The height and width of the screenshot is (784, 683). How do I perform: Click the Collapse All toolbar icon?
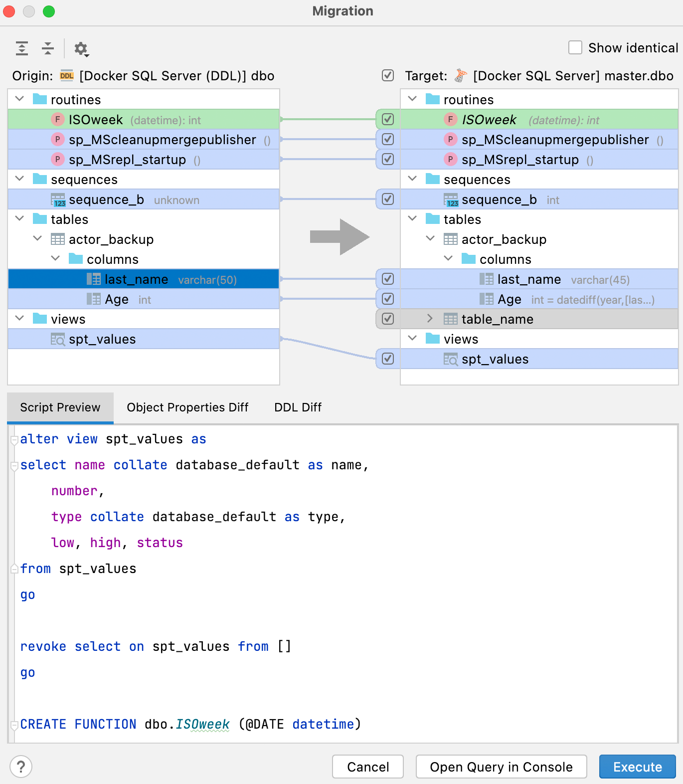(x=48, y=48)
